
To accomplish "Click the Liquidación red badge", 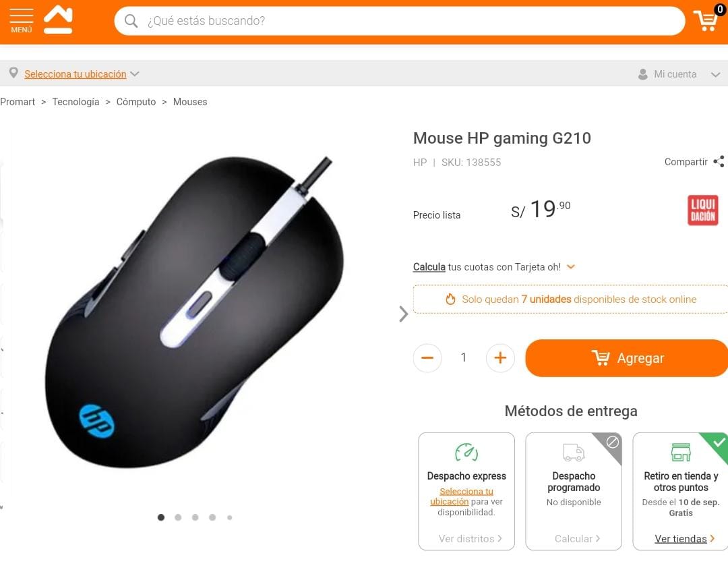I will pyautogui.click(x=702, y=210).
